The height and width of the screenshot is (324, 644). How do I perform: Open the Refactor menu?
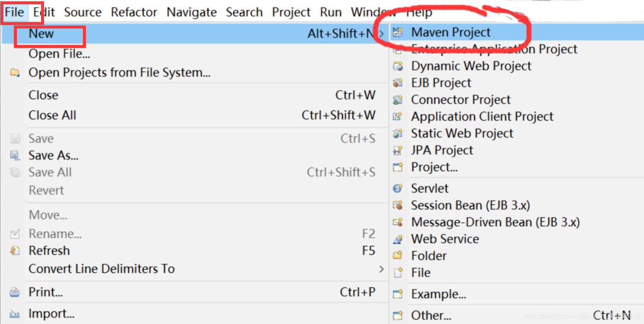point(134,12)
